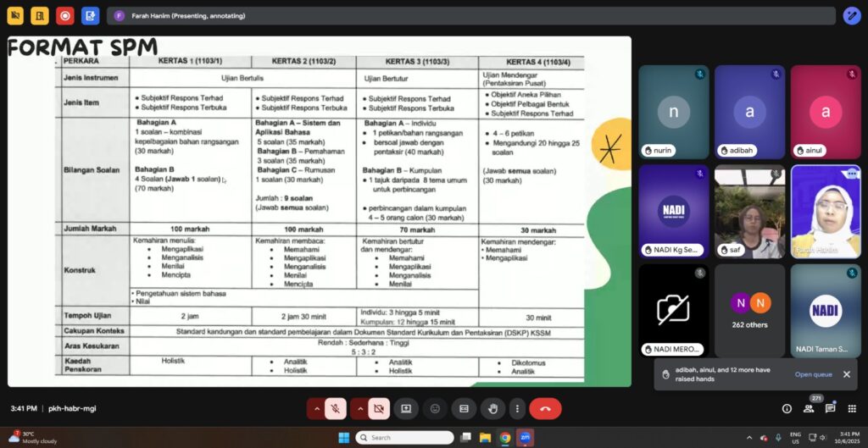Expand video settings chevron beside camera
868x448 pixels.
coord(359,409)
